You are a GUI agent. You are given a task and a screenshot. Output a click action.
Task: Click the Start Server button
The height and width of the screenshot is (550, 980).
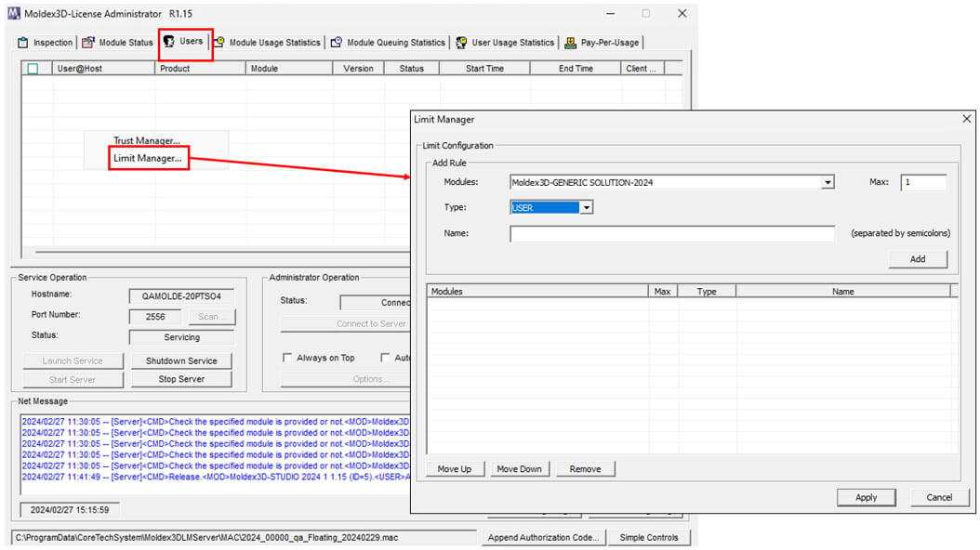point(73,379)
